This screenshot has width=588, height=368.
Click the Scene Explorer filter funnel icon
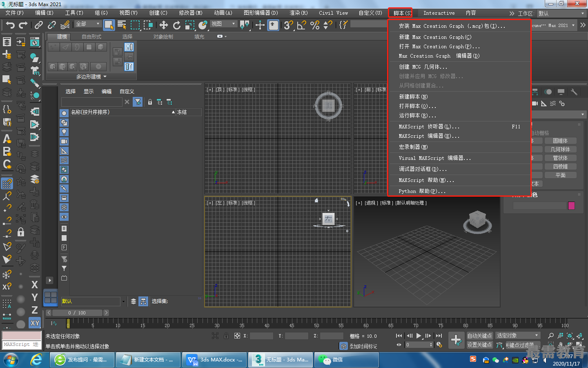[138, 102]
